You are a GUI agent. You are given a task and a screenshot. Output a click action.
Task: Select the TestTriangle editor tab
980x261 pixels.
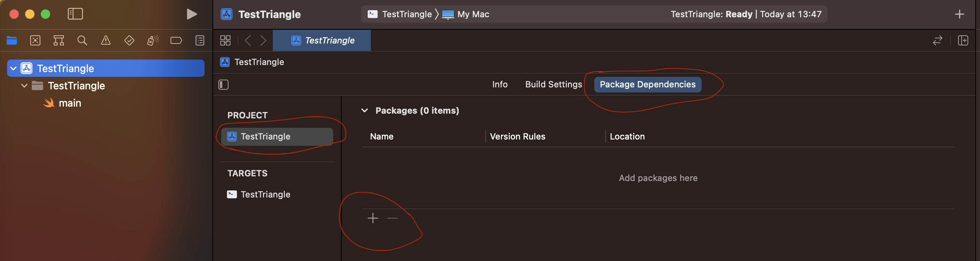322,40
